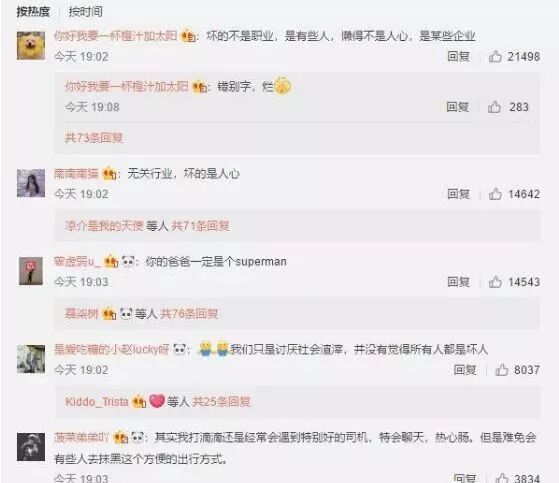Switch to 按时间 sorting tab
Screen dimensions: 559x483
click(x=86, y=12)
